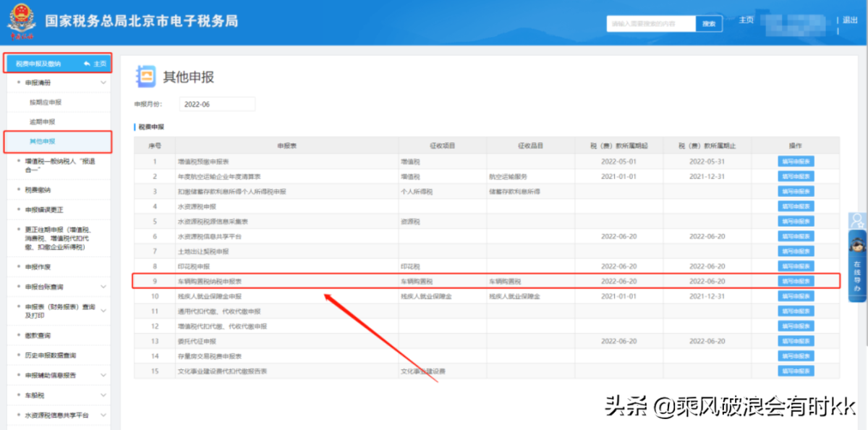Open the user profile icon on right edge

click(x=858, y=221)
